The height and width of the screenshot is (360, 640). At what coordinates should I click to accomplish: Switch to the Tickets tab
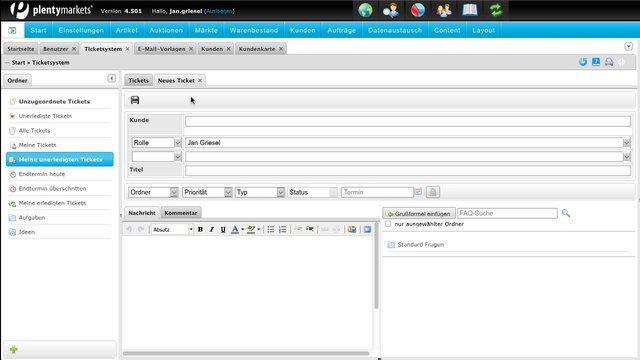coord(138,80)
